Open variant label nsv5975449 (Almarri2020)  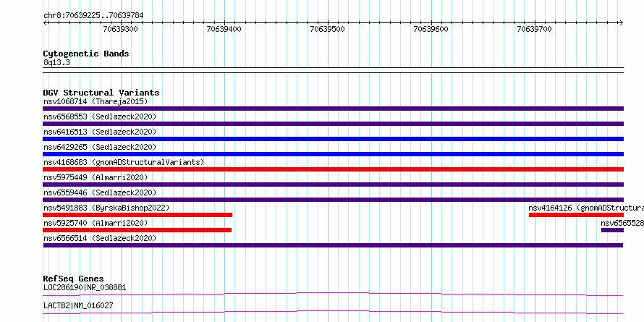(x=96, y=177)
